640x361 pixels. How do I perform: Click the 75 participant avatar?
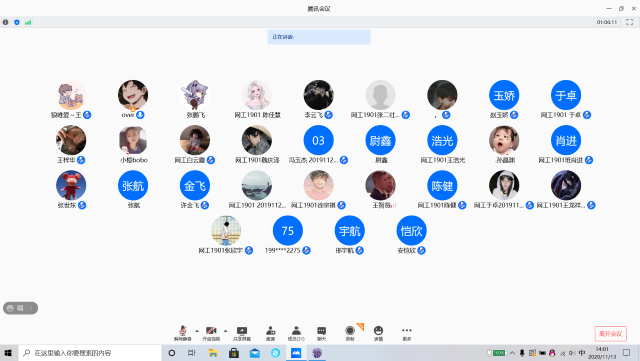click(x=288, y=231)
